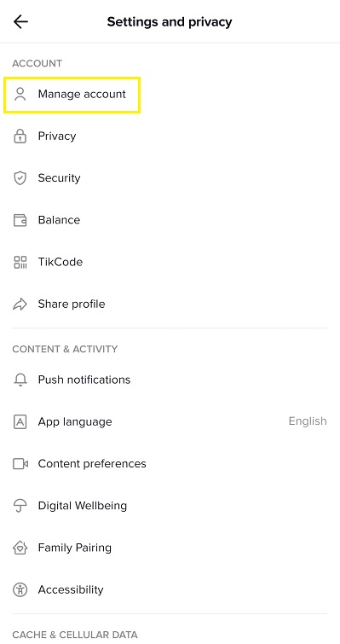Screen dimensions: 340x644
Task: Tap the back arrow icon
Action: (20, 22)
